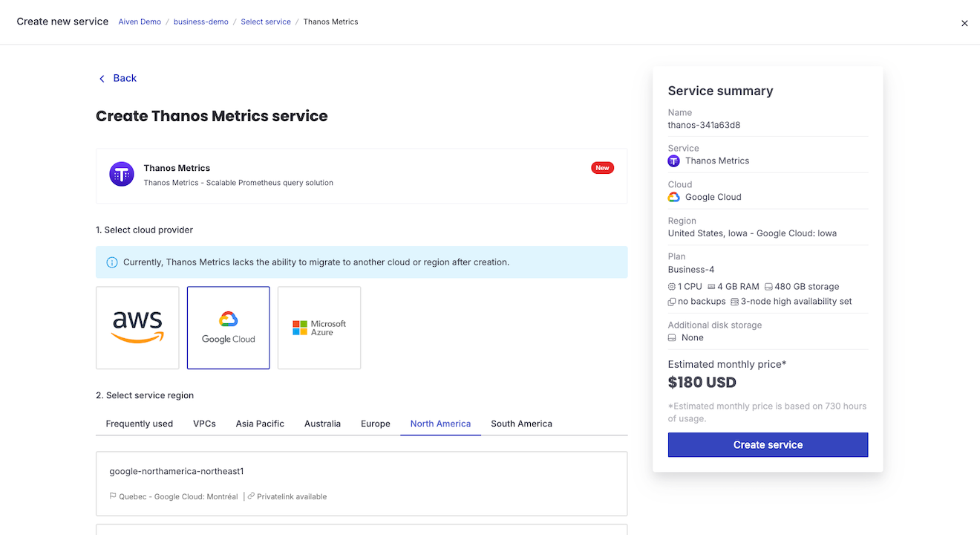Click the Create service button
Image resolution: width=980 pixels, height=535 pixels.
tap(768, 444)
